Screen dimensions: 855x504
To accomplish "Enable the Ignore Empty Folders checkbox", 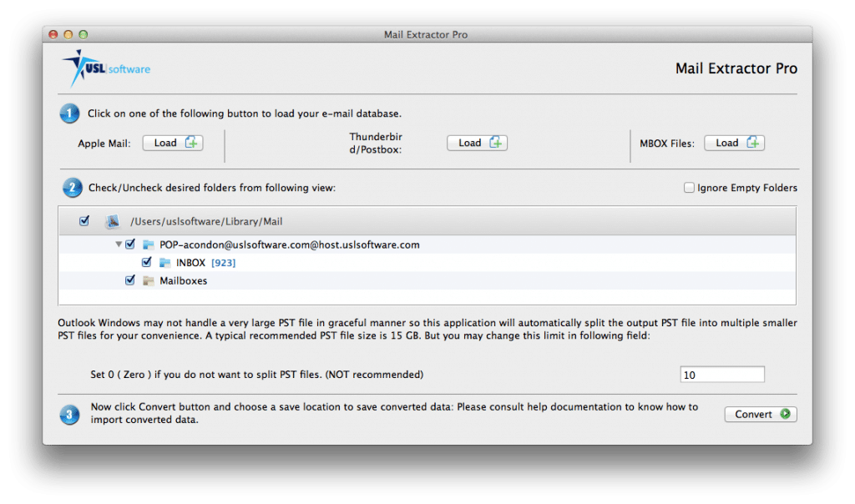I will tap(689, 188).
